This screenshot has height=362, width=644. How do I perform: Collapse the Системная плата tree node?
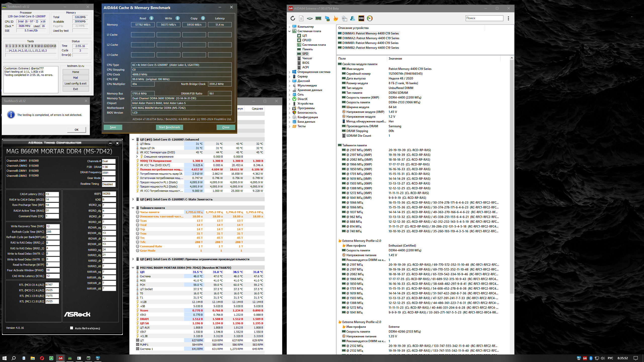click(289, 31)
